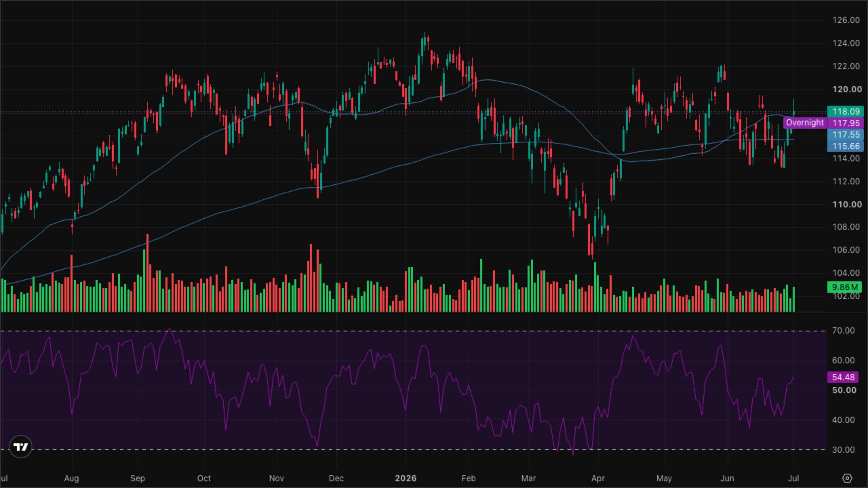Viewport: 868px width, 488px height.
Task: Select the Nov marker on time axis
Action: (x=276, y=478)
